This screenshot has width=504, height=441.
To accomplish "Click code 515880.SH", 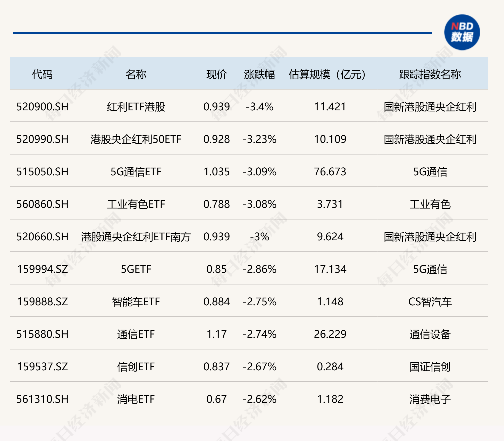I will 43,334.
